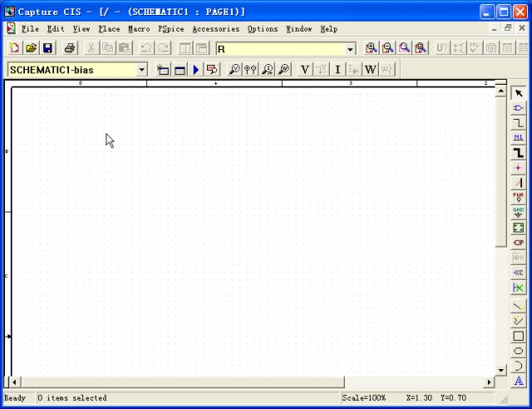This screenshot has height=409, width=532.
Task: Open the Window menu
Action: [x=299, y=29]
